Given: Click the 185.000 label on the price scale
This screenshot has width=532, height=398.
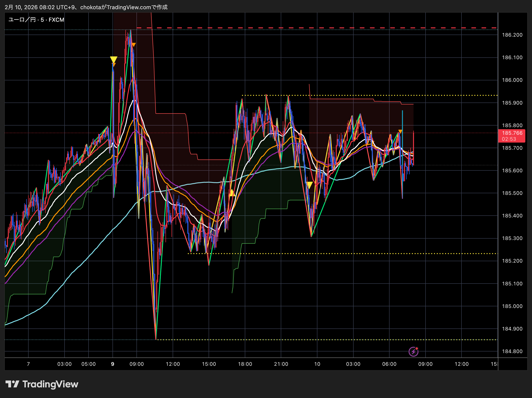Looking at the screenshot, I should tap(512, 306).
